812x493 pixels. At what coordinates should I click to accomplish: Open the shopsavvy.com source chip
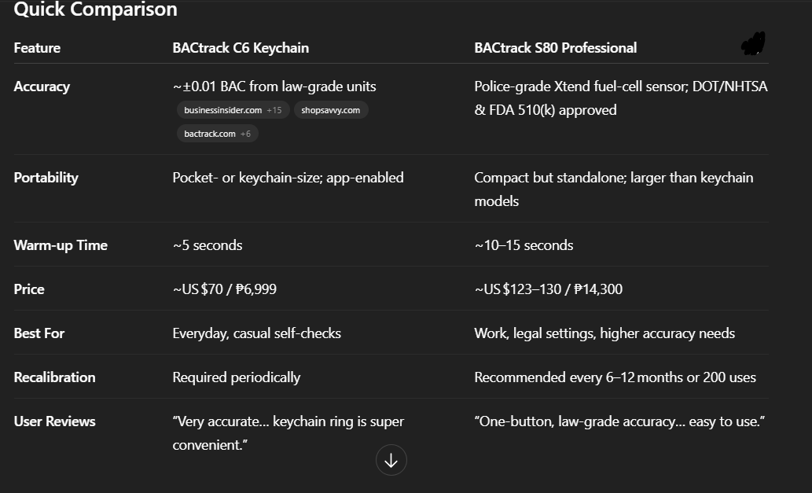coord(331,110)
